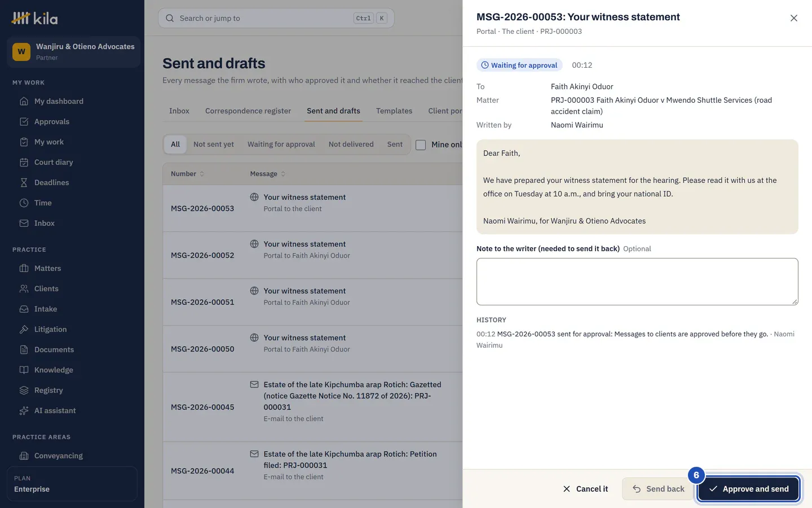Viewport: 812px width, 508px height.
Task: Focus the Note to the writer textbox
Action: [x=637, y=282]
